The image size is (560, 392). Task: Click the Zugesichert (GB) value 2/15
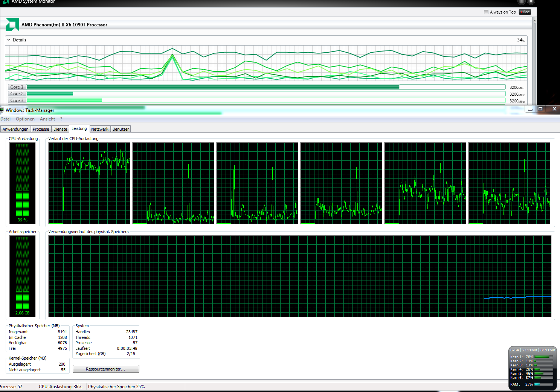[x=131, y=354]
